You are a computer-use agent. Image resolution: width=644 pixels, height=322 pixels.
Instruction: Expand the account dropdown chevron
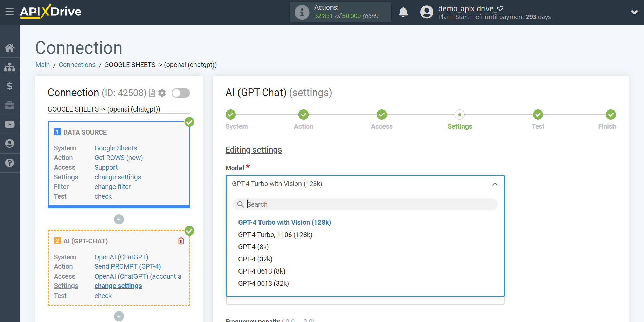click(x=634, y=12)
